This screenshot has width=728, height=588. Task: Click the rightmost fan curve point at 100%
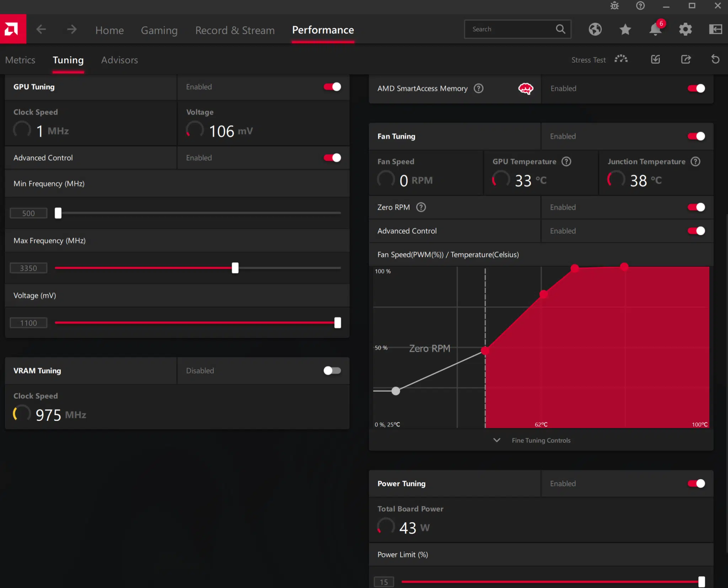[x=624, y=267]
